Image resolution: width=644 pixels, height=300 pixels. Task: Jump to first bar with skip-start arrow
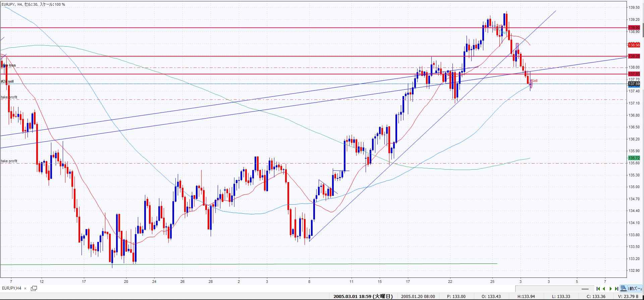click(x=598, y=289)
